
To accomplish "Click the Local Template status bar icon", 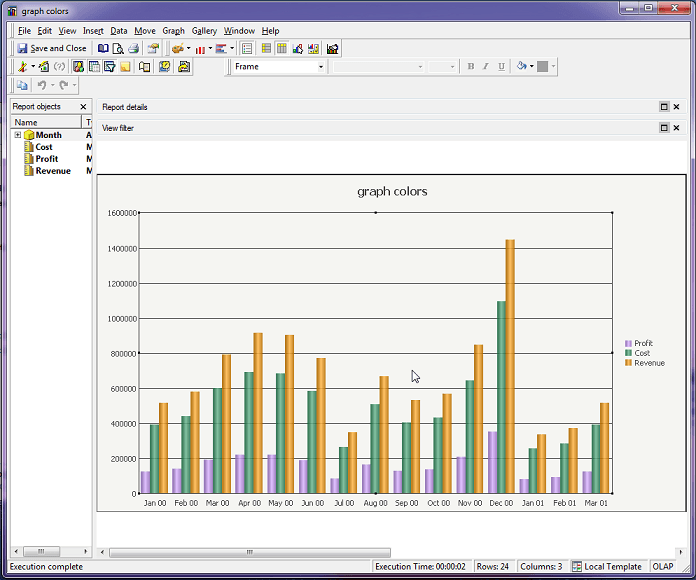I will coord(577,567).
